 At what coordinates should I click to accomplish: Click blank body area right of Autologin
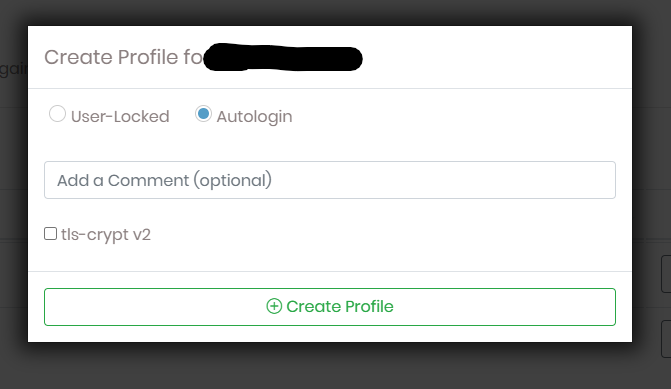click(x=462, y=116)
